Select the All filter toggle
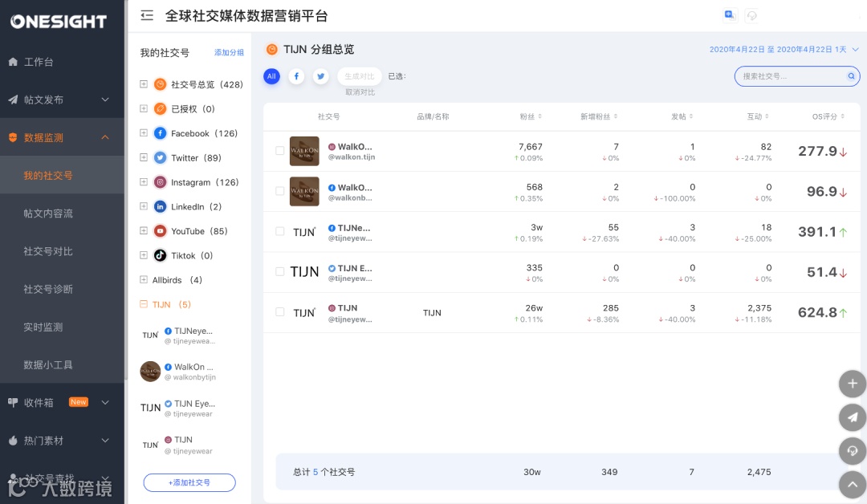Viewport: 867px width, 504px height. 271,76
